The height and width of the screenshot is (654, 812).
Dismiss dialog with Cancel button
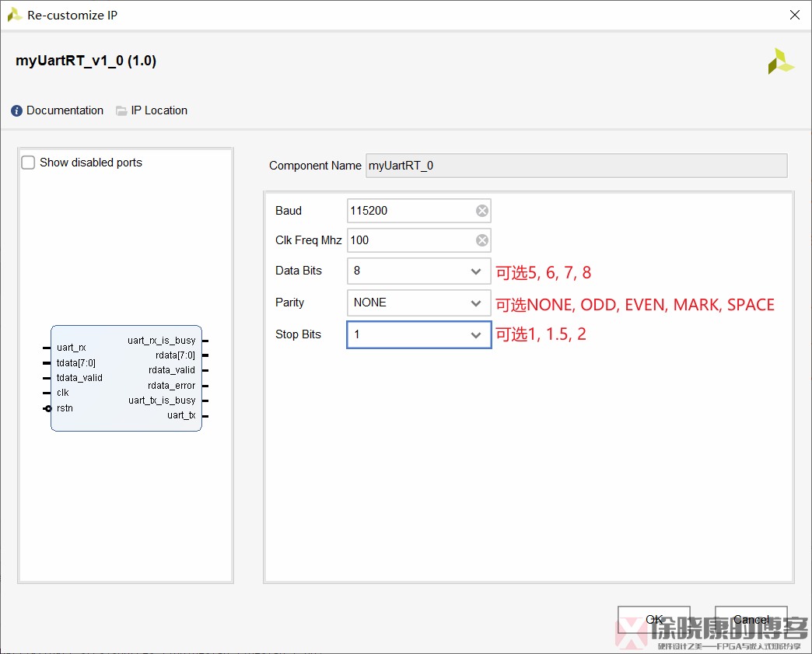click(x=751, y=619)
